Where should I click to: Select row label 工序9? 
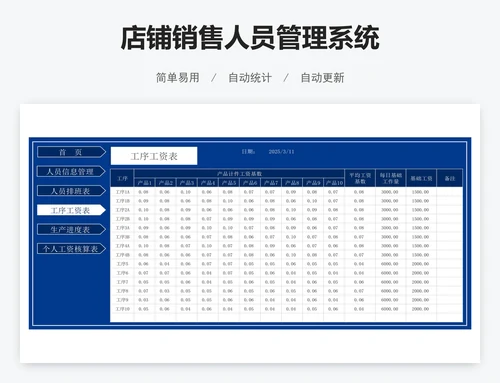tap(122, 300)
